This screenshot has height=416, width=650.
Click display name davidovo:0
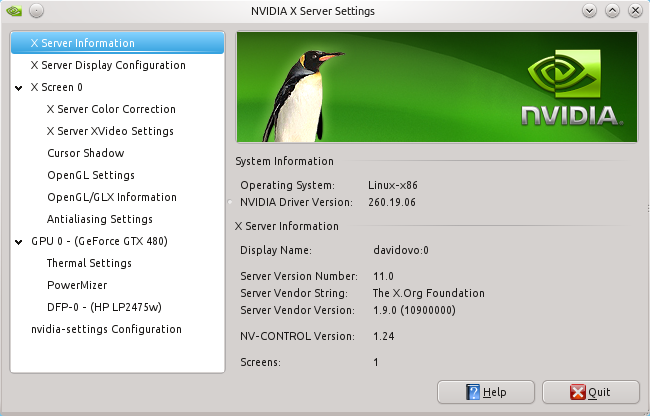pos(401,250)
